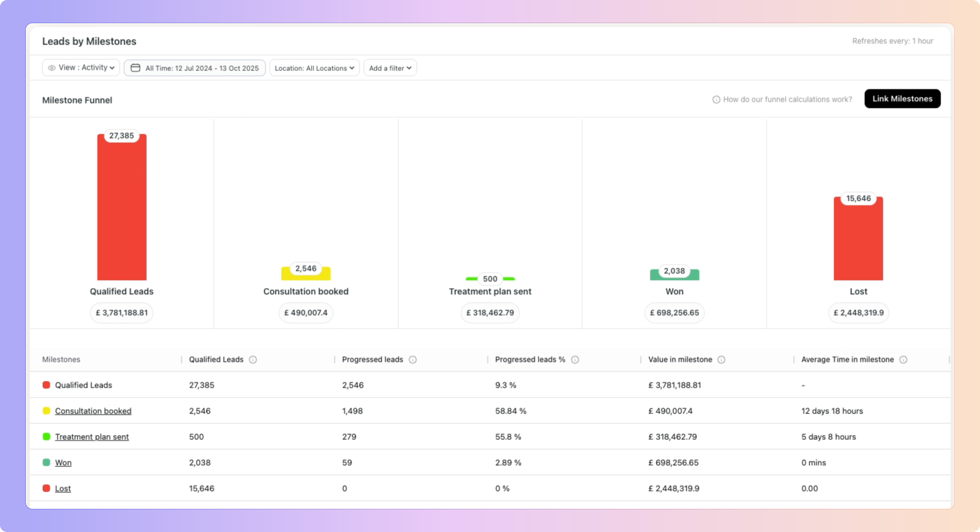
Task: Click the teal Won swatch in table
Action: pos(46,462)
